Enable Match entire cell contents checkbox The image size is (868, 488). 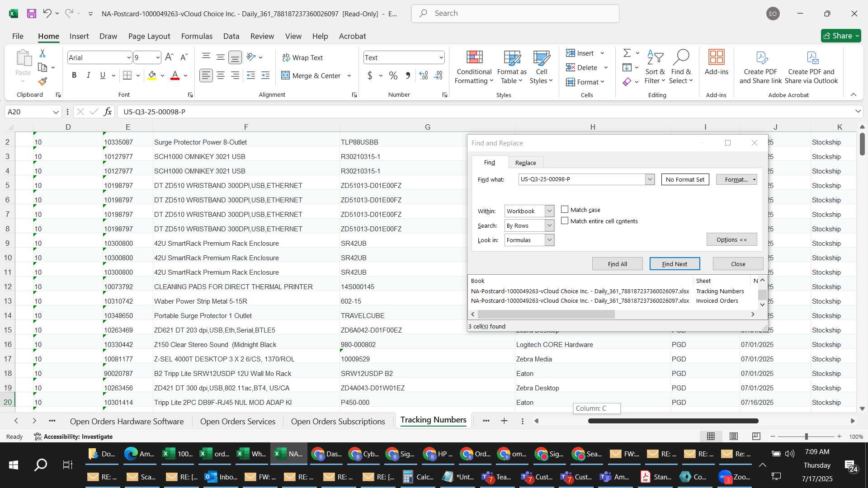coord(565,221)
